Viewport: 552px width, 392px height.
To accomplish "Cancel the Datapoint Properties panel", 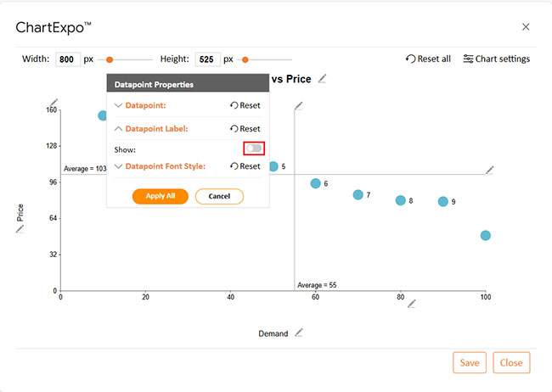I will (219, 196).
